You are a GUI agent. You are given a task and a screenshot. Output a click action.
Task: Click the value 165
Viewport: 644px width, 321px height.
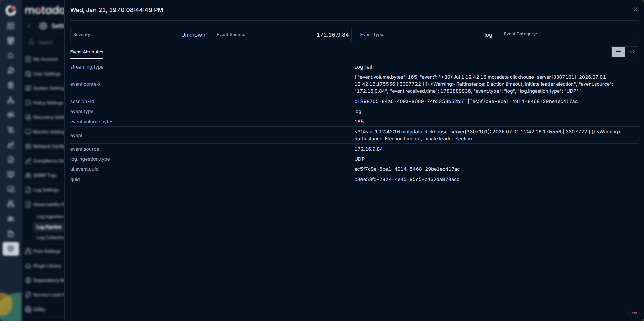pyautogui.click(x=359, y=122)
